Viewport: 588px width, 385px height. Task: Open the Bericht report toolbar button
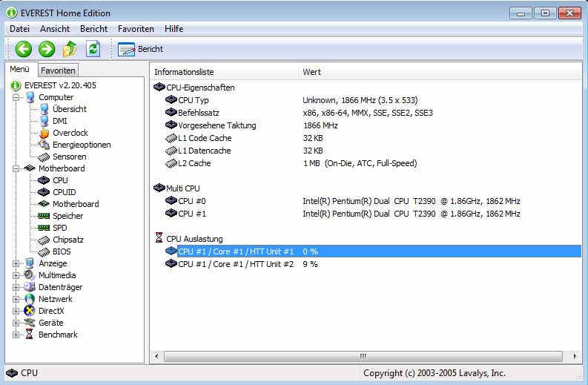pos(141,49)
